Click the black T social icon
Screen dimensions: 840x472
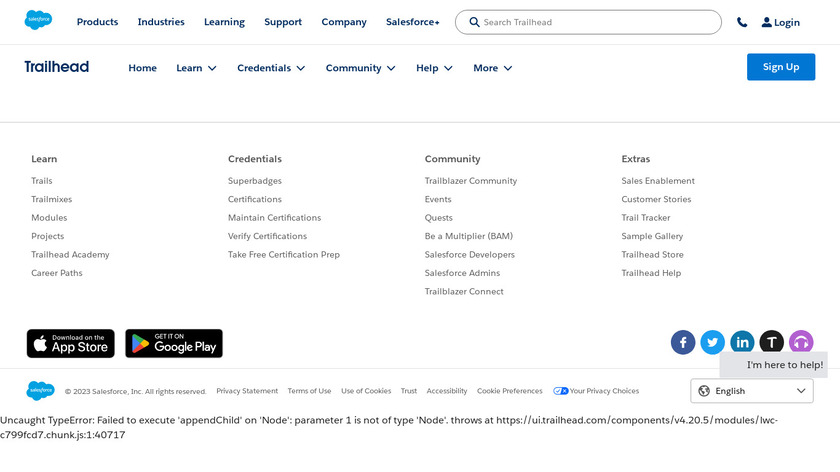(771, 342)
